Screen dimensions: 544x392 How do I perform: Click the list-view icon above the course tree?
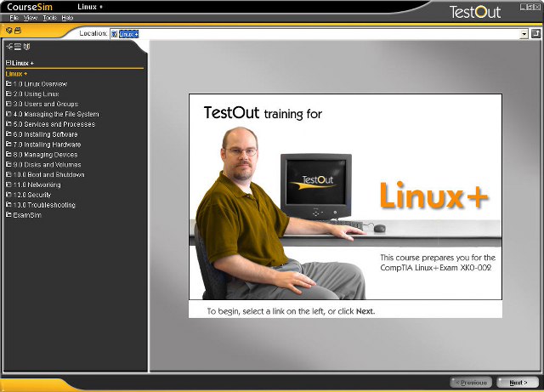pos(18,47)
